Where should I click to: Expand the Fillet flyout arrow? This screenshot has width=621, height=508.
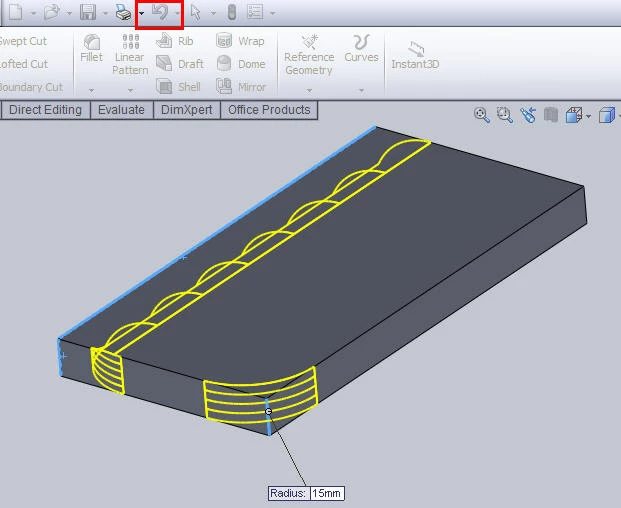point(91,90)
